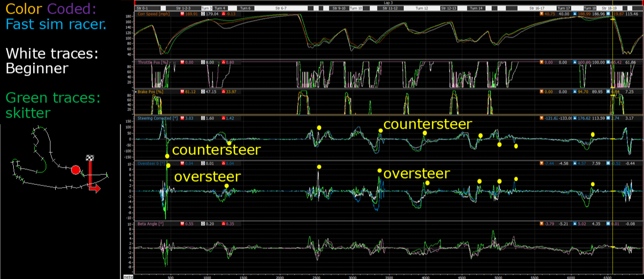Click the white cursor icon beside Brake 47.15
Screen dimensions: 644x279
[x=202, y=91]
